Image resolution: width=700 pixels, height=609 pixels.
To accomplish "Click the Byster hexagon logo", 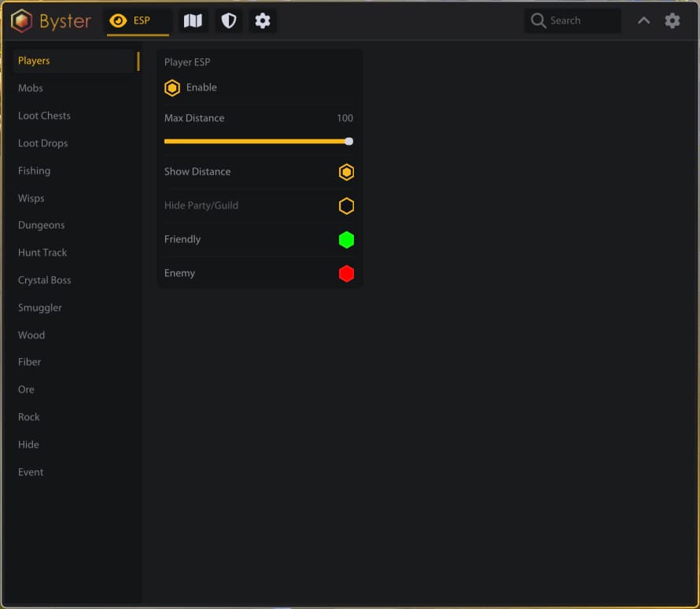I will pos(21,20).
